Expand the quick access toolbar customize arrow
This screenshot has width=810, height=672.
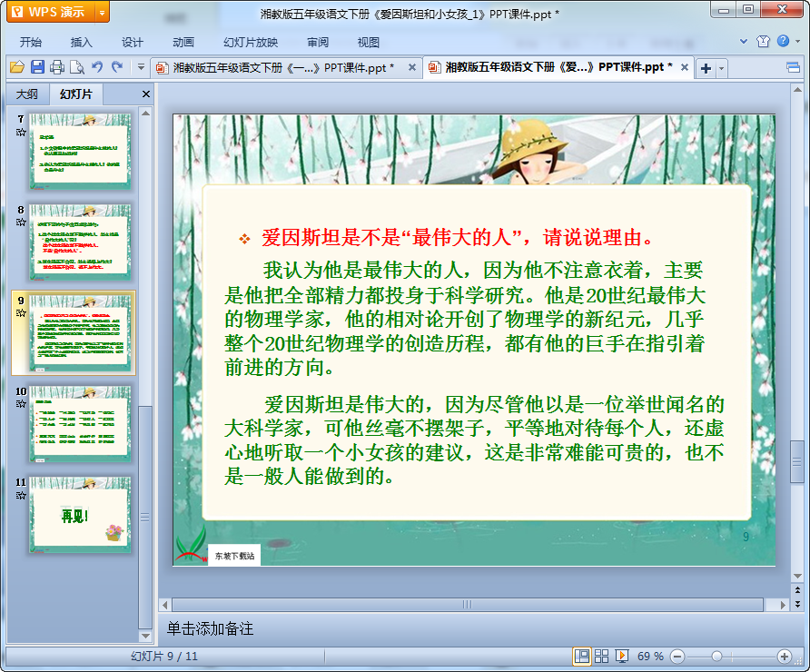[x=141, y=67]
